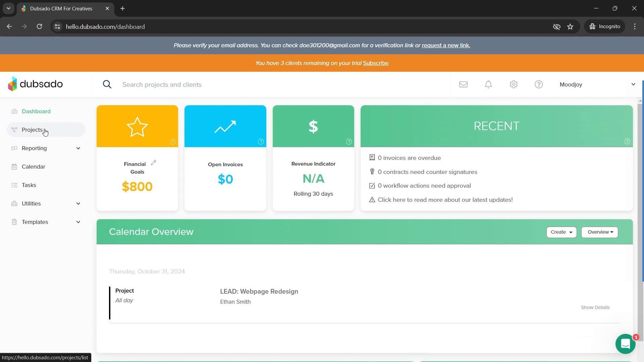Click 0 workflow actions need approval

tap(424, 186)
